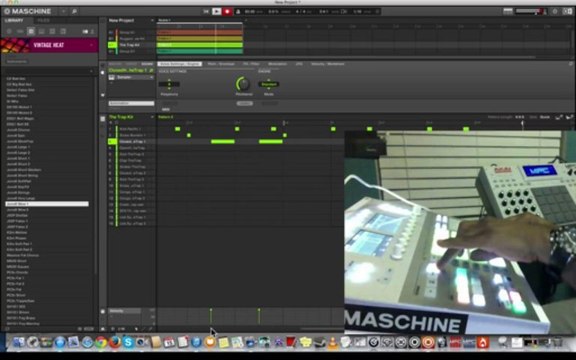Select the Samples file type icon
576x360 pixels.
coord(63,32)
